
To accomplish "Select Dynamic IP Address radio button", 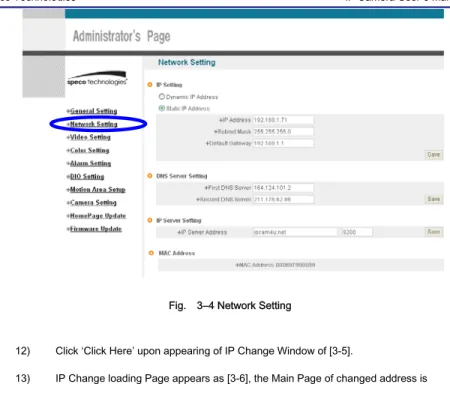I will click(x=162, y=97).
